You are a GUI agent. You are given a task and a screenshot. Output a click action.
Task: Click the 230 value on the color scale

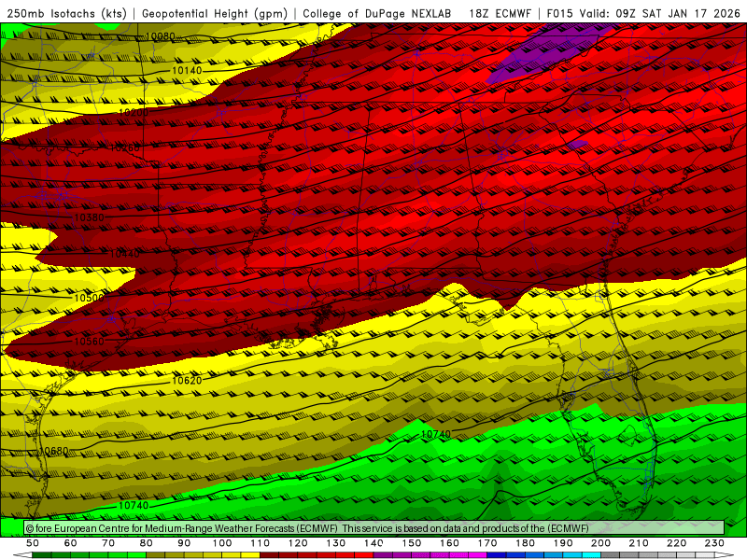(x=714, y=543)
